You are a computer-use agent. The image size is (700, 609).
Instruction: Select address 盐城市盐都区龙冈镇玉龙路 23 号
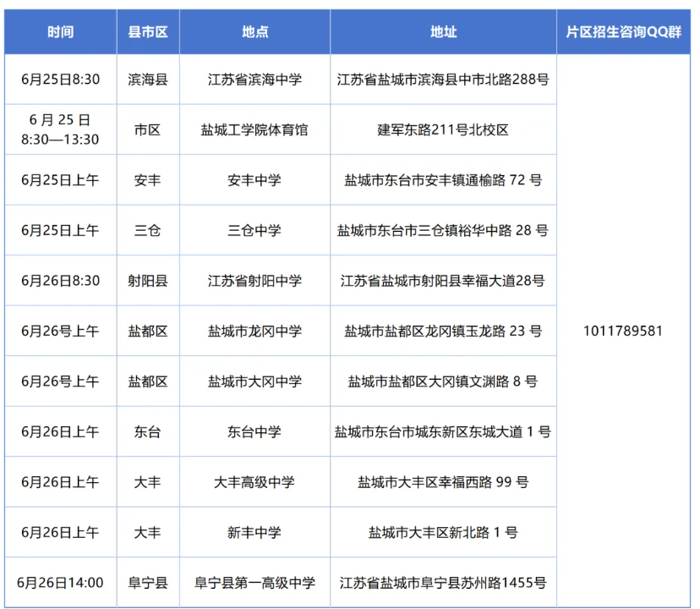tap(443, 331)
